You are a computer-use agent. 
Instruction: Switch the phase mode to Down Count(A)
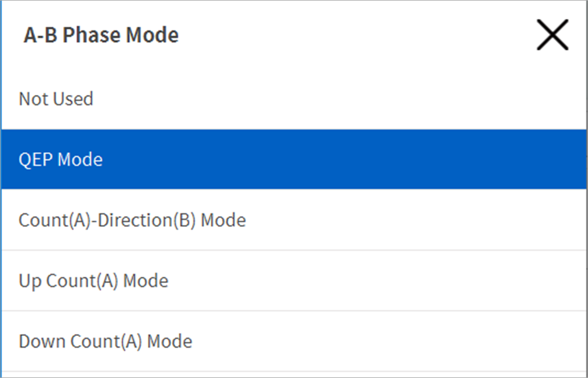(105, 341)
